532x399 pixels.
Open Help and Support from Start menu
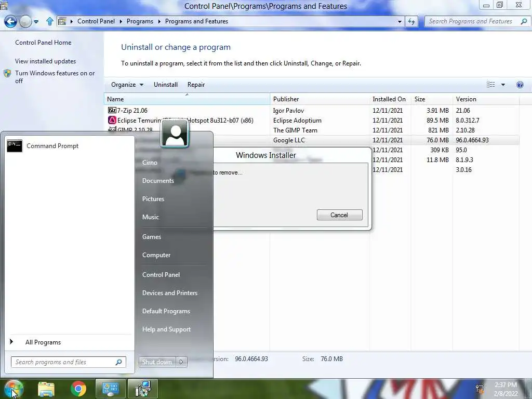point(166,329)
